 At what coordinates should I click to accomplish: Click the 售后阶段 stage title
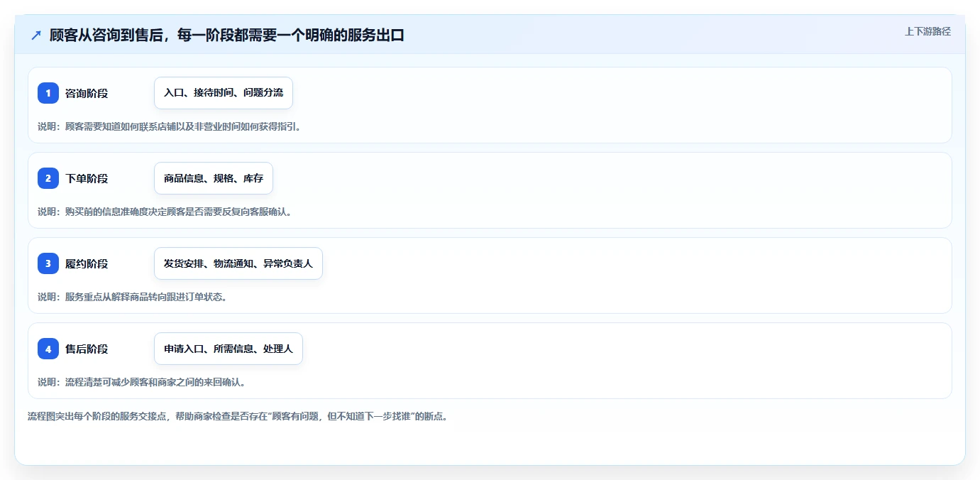(87, 349)
